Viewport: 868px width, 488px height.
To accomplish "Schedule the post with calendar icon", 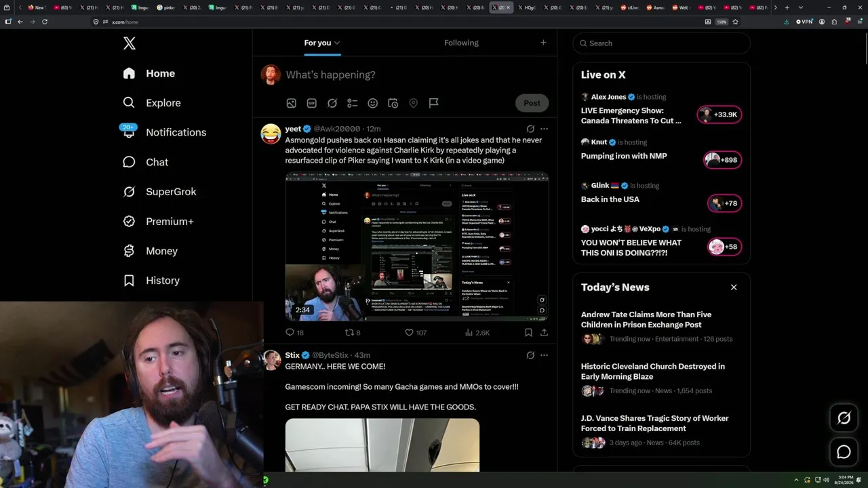I will click(x=393, y=103).
